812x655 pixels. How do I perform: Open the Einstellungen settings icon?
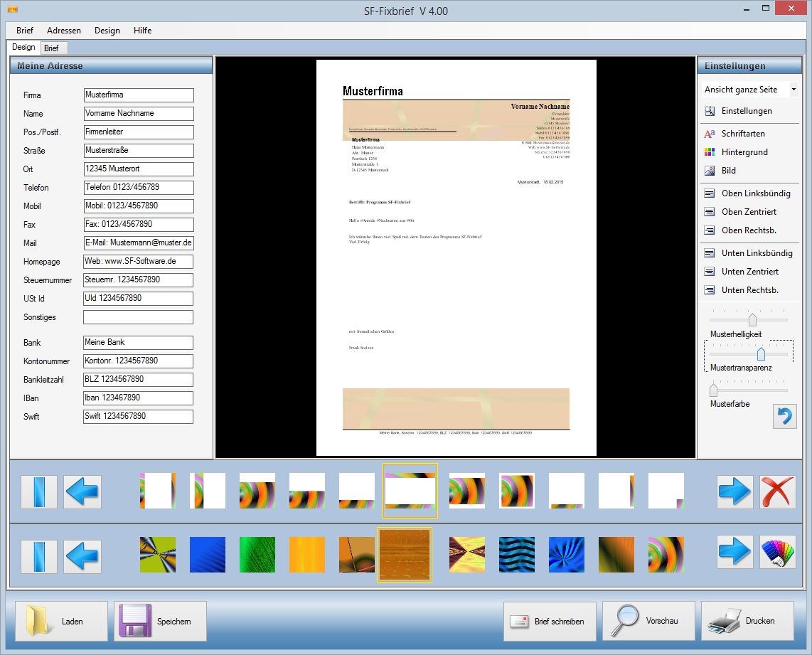[710, 111]
